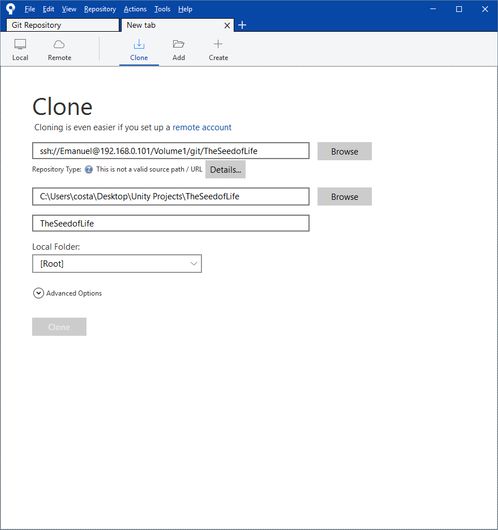The width and height of the screenshot is (498, 530).
Task: Select the Add repository icon
Action: 179,50
